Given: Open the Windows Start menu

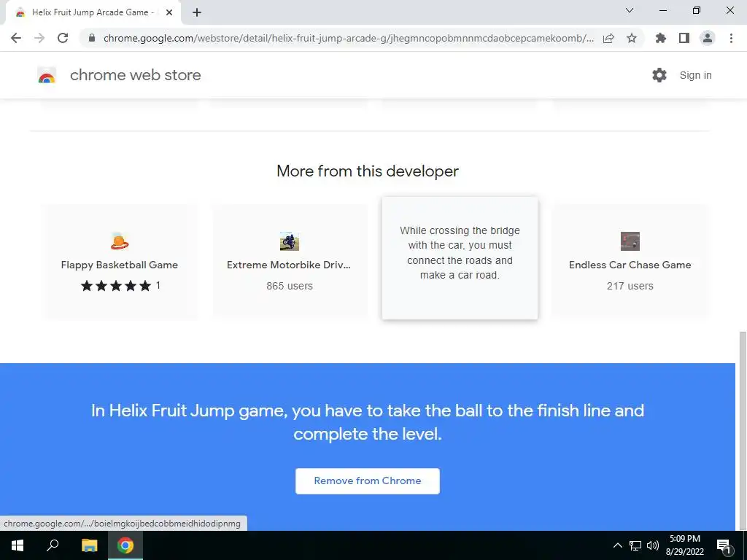Looking at the screenshot, I should [18, 545].
